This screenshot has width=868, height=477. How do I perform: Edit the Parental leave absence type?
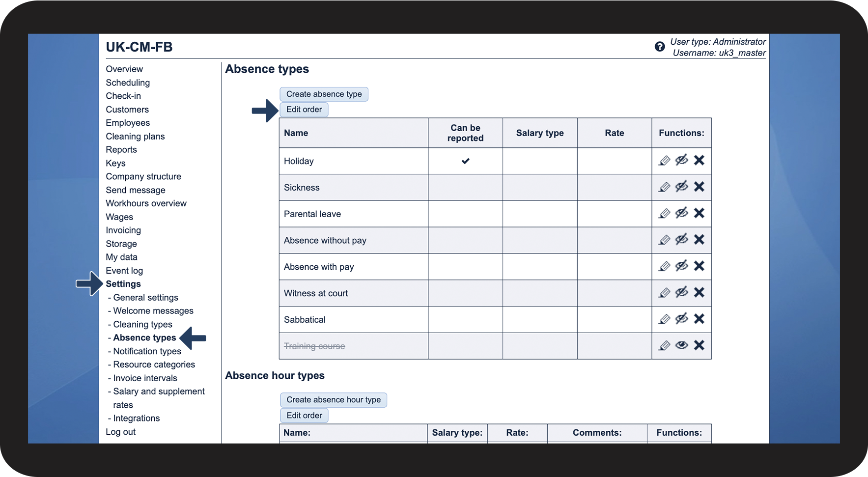coord(664,214)
